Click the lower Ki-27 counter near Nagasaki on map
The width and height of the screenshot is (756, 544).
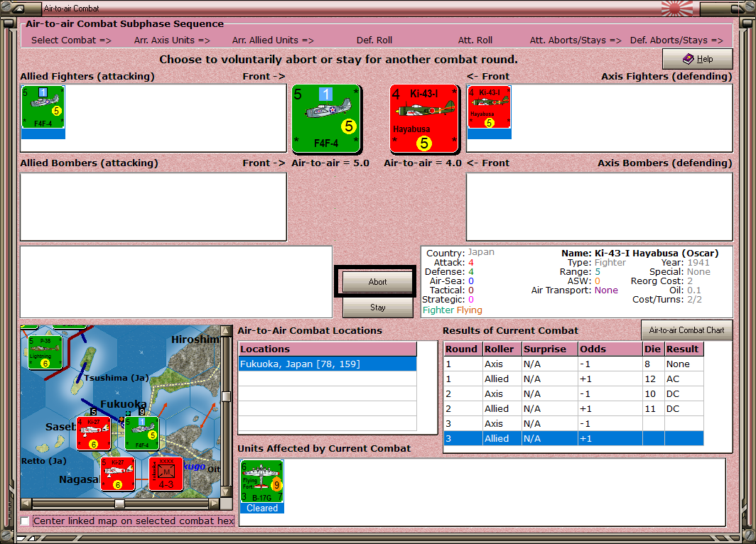click(x=118, y=474)
